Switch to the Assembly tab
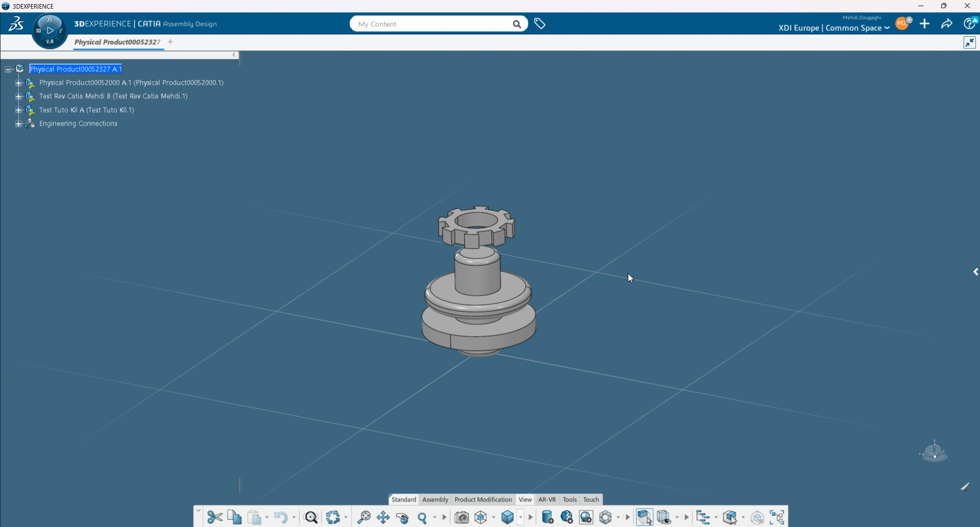Screen dimensions: 980x527 435,499
